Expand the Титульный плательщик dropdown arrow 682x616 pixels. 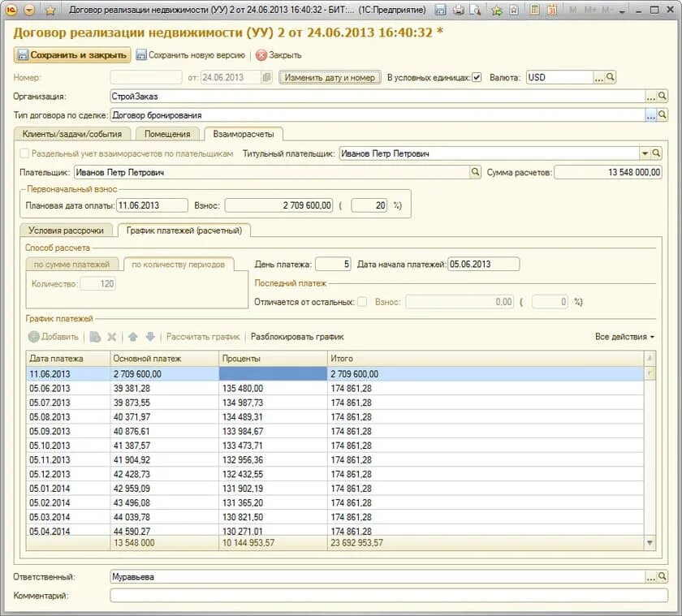(x=645, y=153)
